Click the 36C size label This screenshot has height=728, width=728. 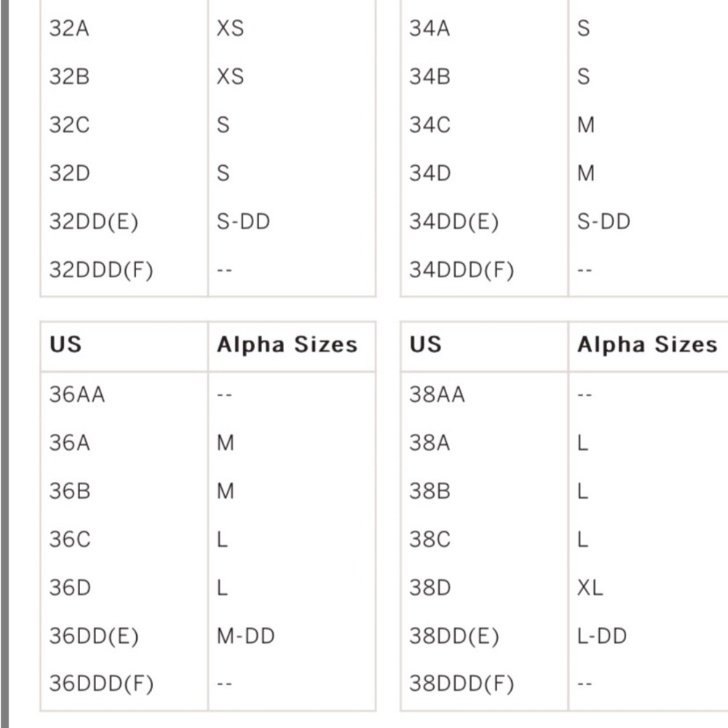(70, 539)
